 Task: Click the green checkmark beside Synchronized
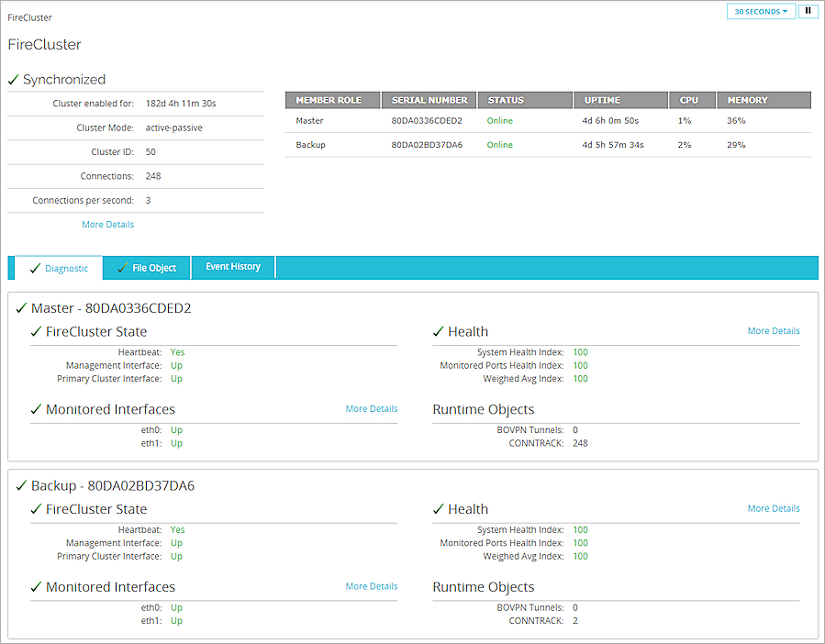12,79
